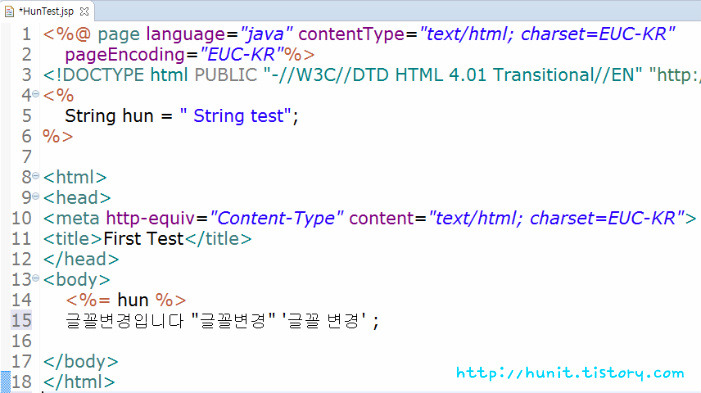Click the </body> closing tag
Screen dimensions: 701x393
click(80, 361)
